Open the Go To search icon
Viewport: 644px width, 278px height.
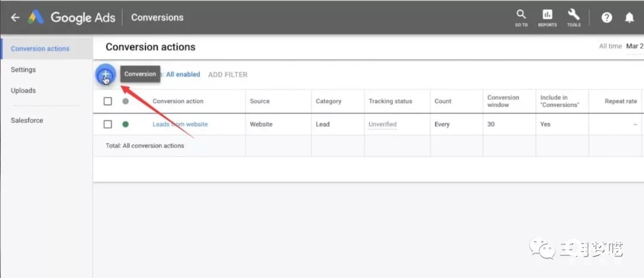point(521,17)
